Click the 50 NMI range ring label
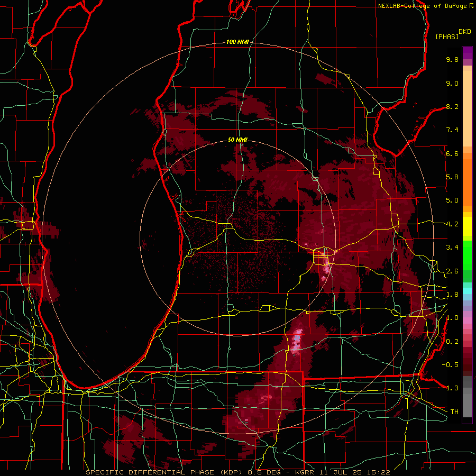 237,140
